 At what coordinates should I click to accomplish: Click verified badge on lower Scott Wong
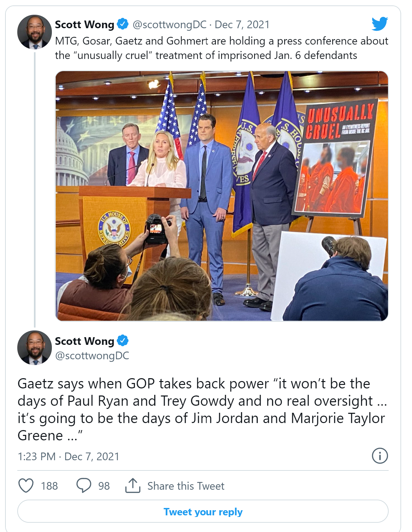[x=123, y=340]
